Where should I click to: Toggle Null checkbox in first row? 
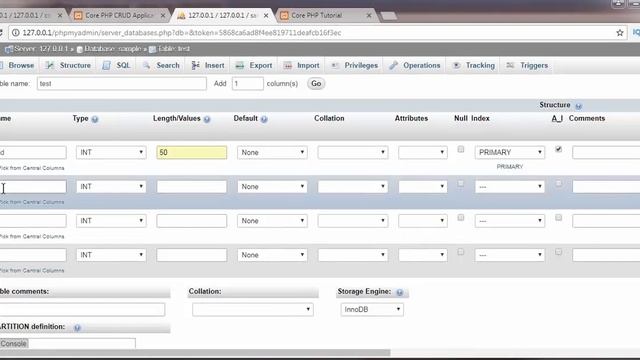pos(460,149)
